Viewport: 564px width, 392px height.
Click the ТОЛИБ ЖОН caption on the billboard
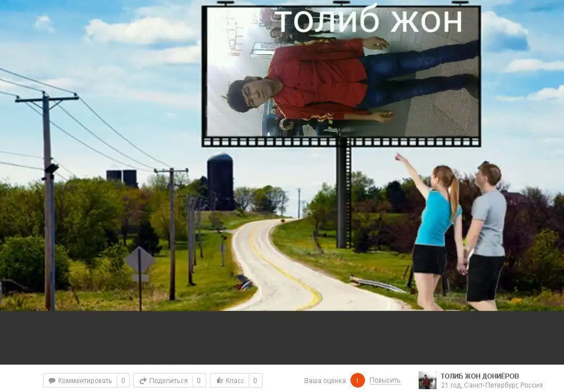pyautogui.click(x=370, y=21)
